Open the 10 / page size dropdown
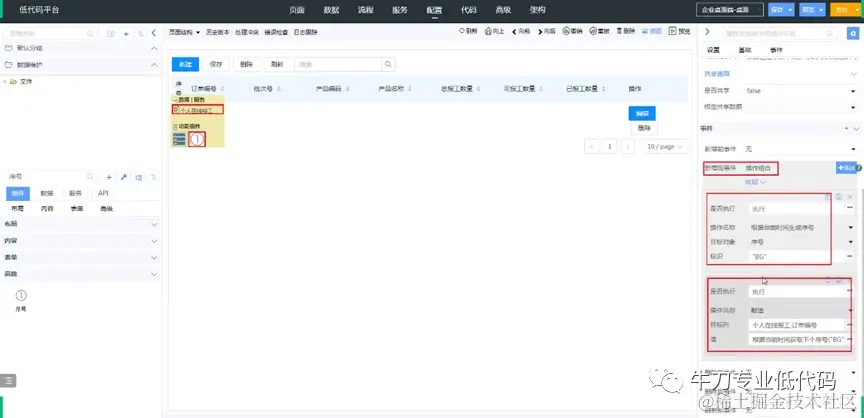The width and height of the screenshot is (864, 418). (665, 146)
